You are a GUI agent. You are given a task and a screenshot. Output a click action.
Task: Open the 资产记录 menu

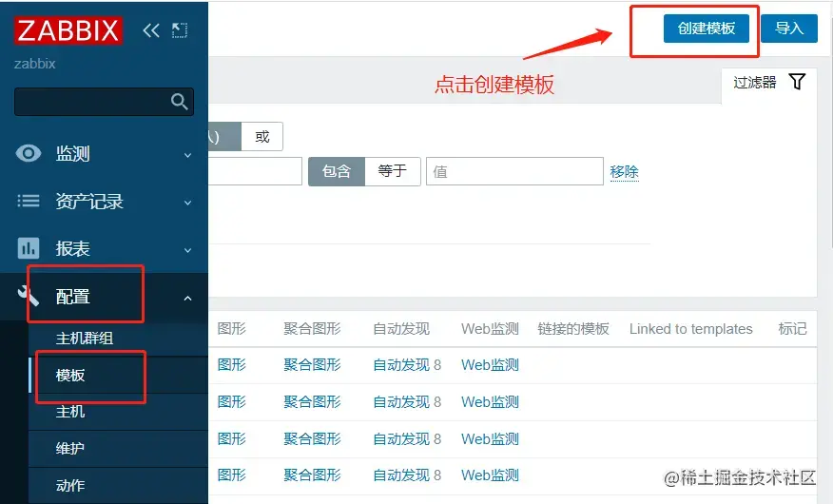pos(105,202)
